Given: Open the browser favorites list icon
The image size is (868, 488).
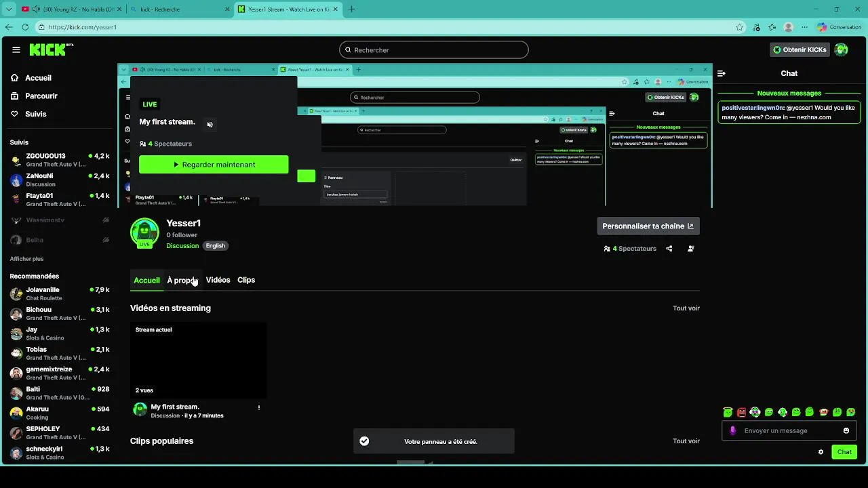Looking at the screenshot, I should [x=772, y=27].
